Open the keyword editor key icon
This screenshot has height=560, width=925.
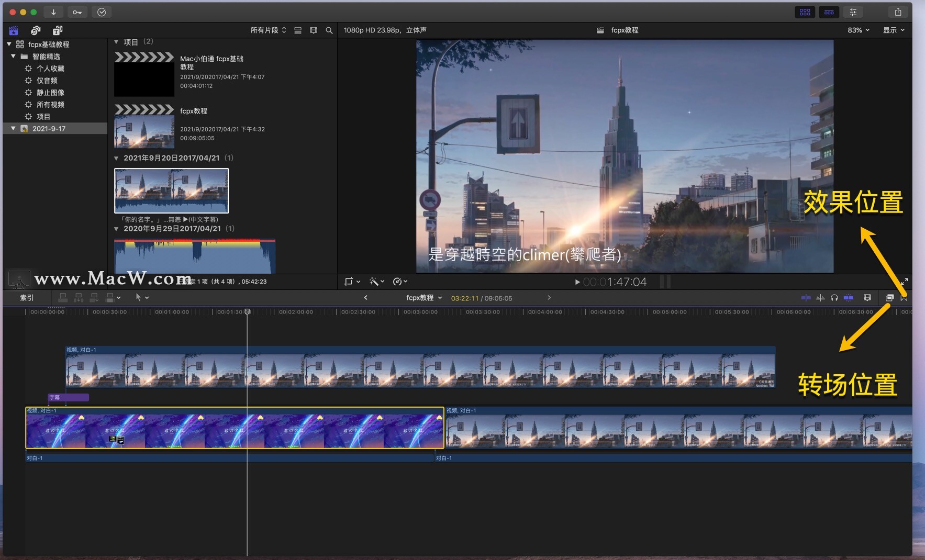(x=77, y=12)
